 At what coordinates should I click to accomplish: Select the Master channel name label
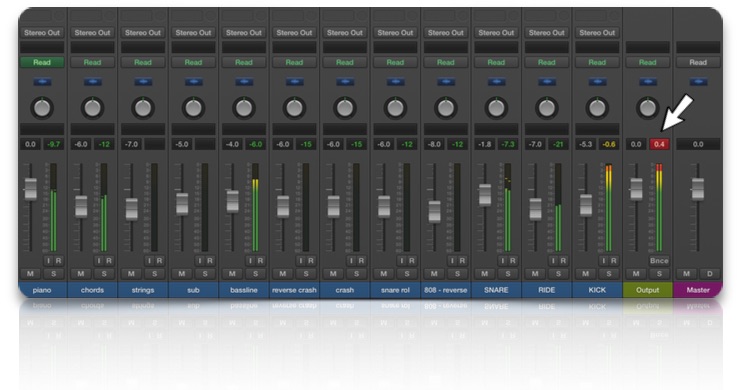pos(698,290)
